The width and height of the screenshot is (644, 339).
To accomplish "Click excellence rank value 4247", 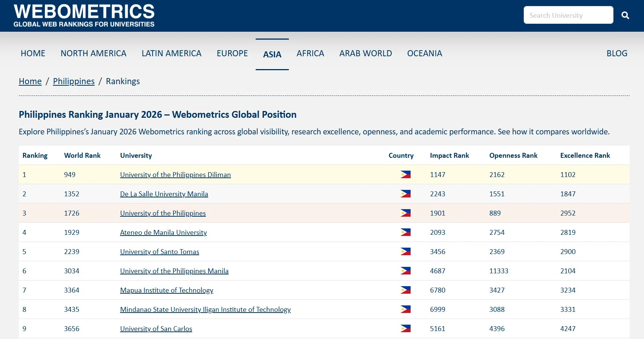I will point(568,328).
